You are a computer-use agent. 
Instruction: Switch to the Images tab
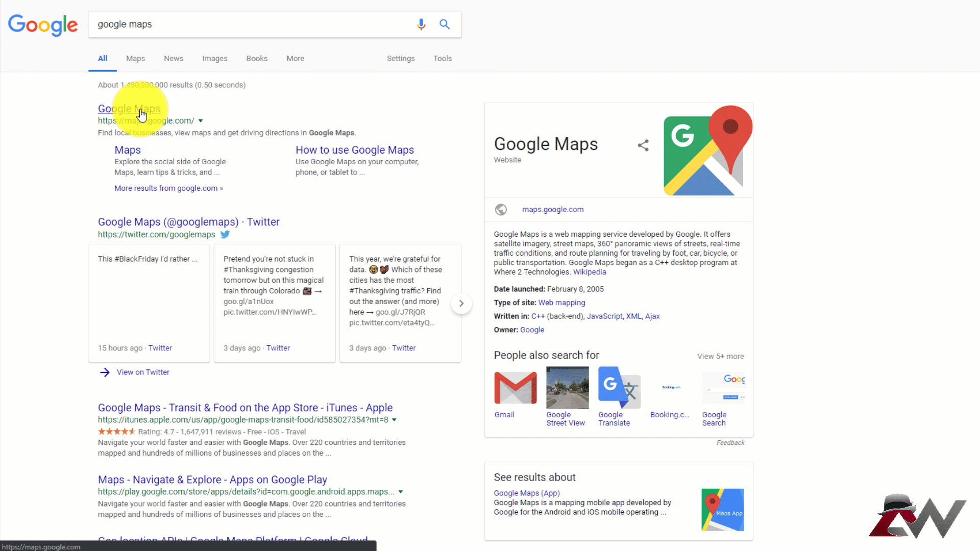[x=215, y=59]
